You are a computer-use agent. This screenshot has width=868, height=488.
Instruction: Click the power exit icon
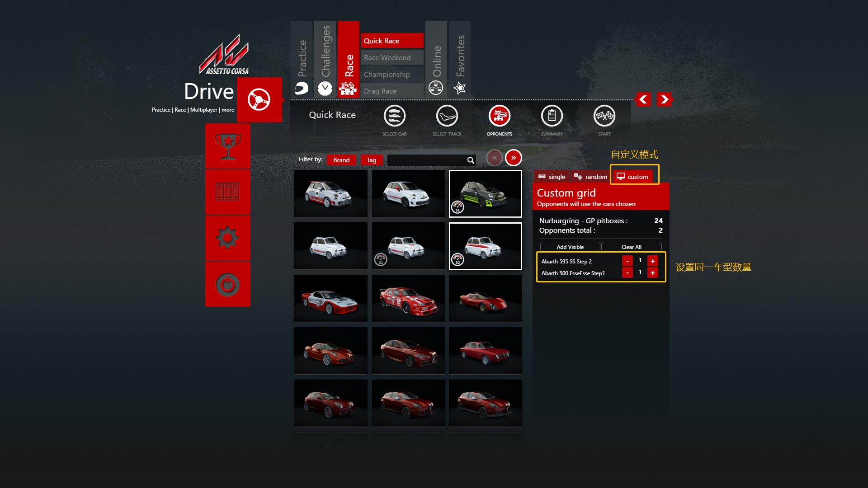[227, 284]
